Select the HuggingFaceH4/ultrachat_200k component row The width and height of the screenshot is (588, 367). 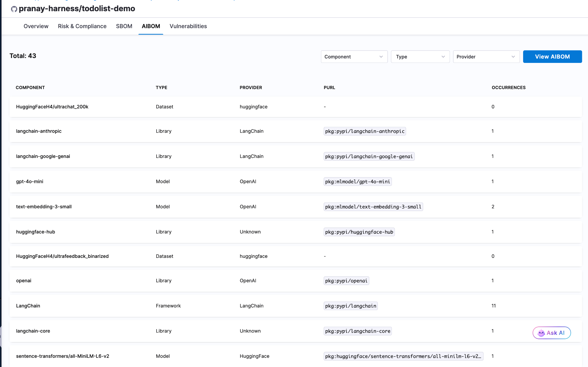pos(295,107)
